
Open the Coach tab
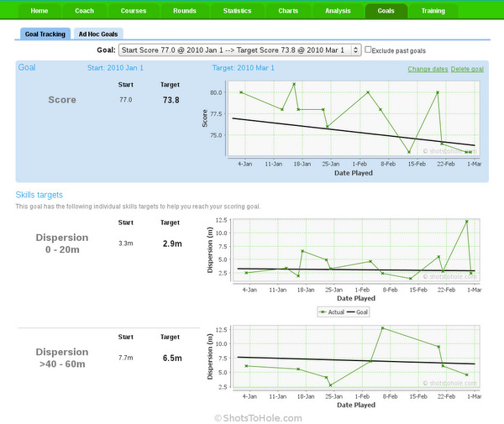(85, 11)
